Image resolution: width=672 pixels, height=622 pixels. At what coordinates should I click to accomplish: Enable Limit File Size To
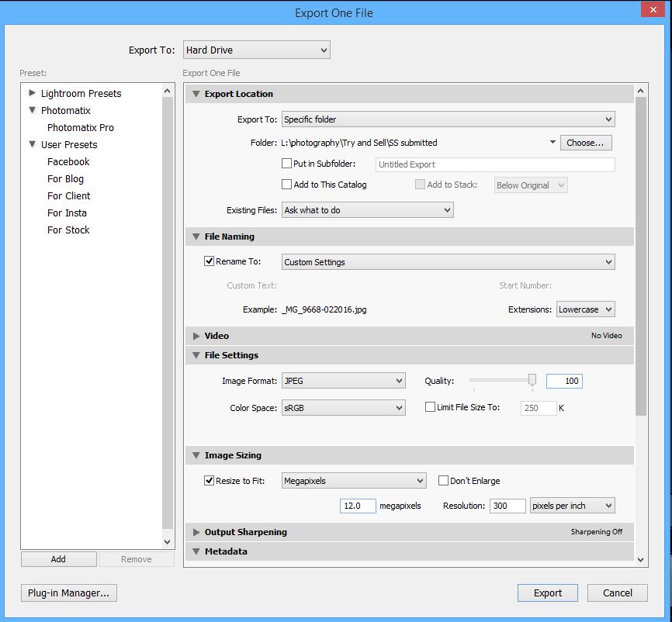[x=431, y=407]
